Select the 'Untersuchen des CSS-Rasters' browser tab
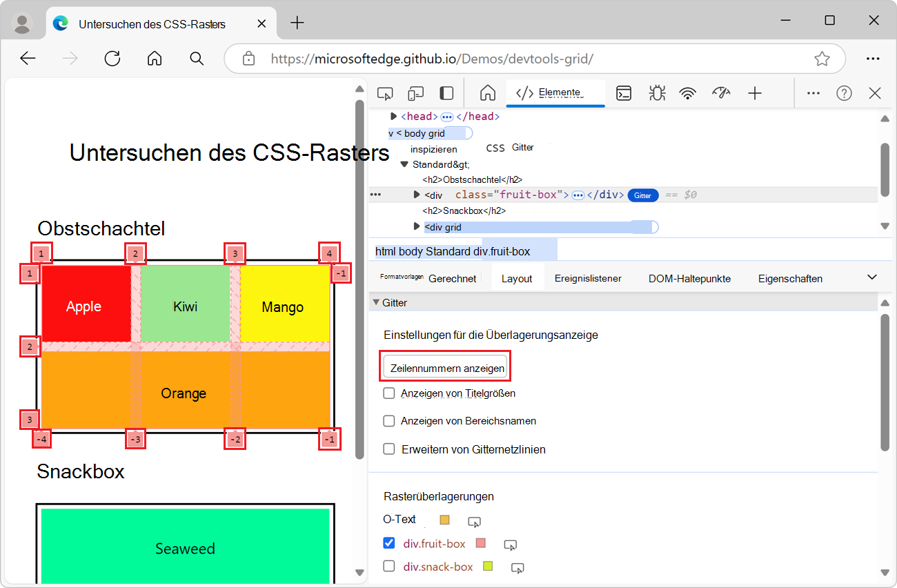 [161, 23]
